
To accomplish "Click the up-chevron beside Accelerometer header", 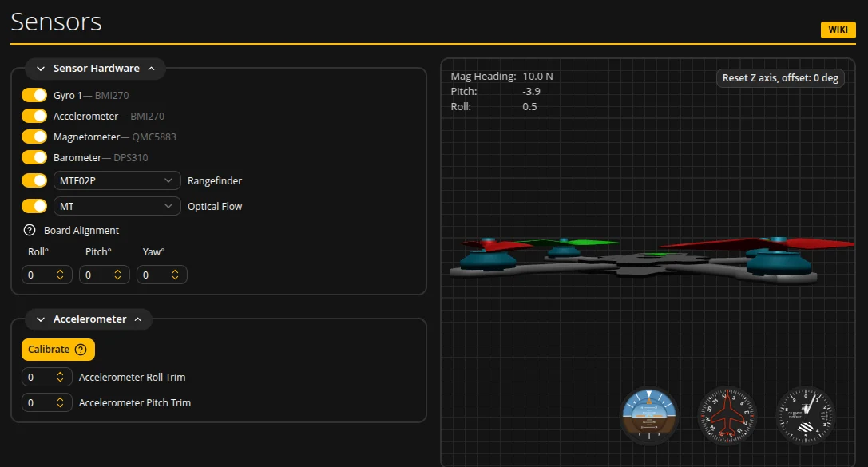I will 138,319.
